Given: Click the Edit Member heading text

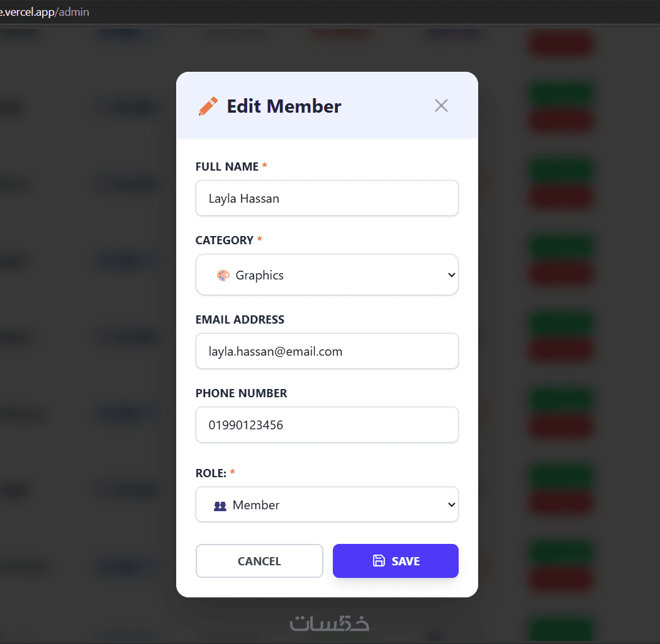Looking at the screenshot, I should (284, 106).
